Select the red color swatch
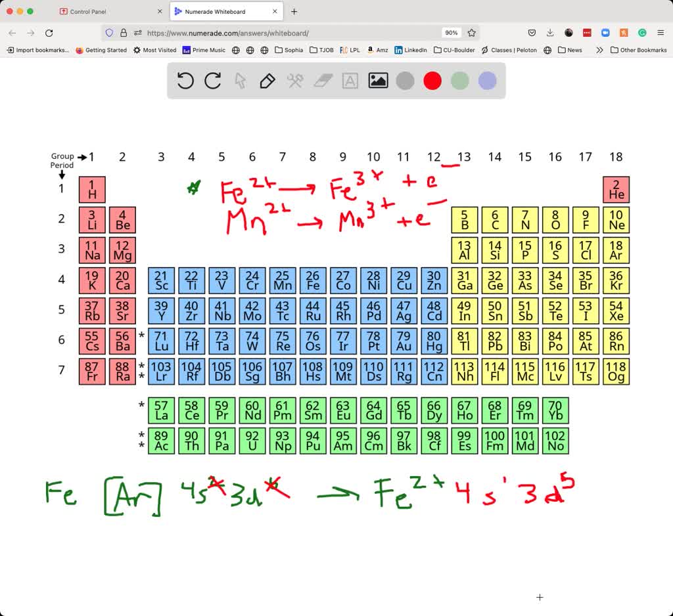The image size is (673, 616). 432,80
